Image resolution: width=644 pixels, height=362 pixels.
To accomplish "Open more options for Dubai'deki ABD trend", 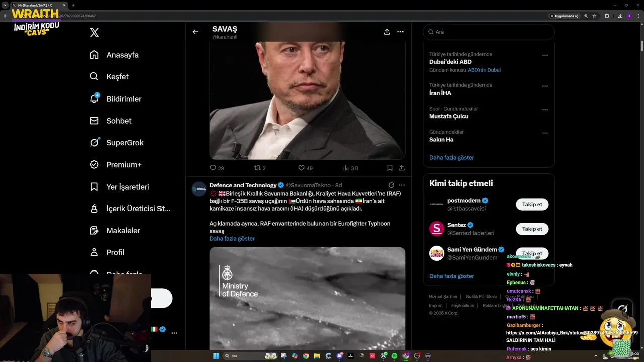I will click(545, 55).
